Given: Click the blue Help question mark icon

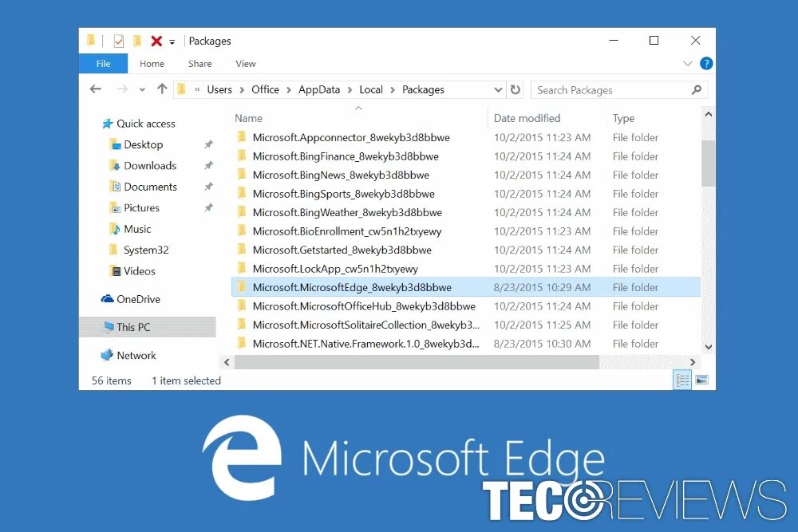Looking at the screenshot, I should click(706, 64).
